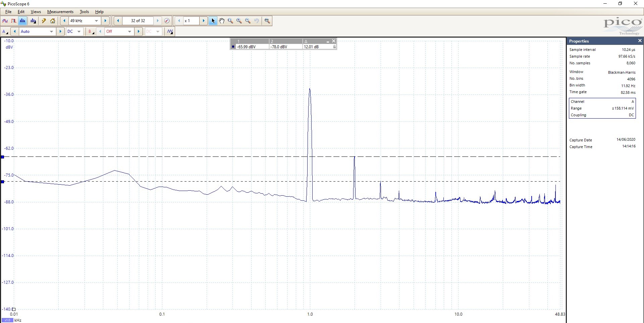Screen dimensions: 644x323
Task: Increase the x 1 zoom factor
Action: coord(204,21)
